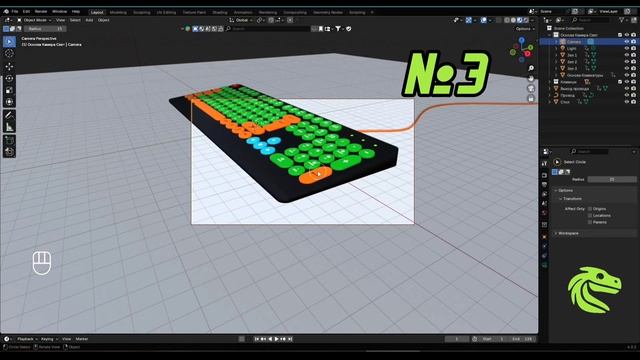Click the zoom magnifier viewport navigation icon
This screenshot has width=640, height=360.
531,68
